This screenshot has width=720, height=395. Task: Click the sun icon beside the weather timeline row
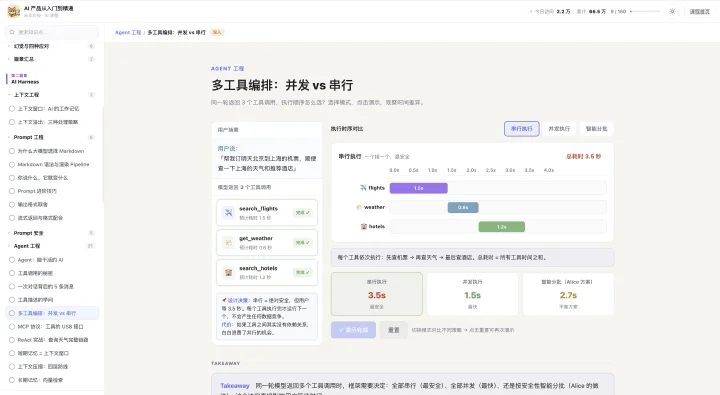[359, 207]
